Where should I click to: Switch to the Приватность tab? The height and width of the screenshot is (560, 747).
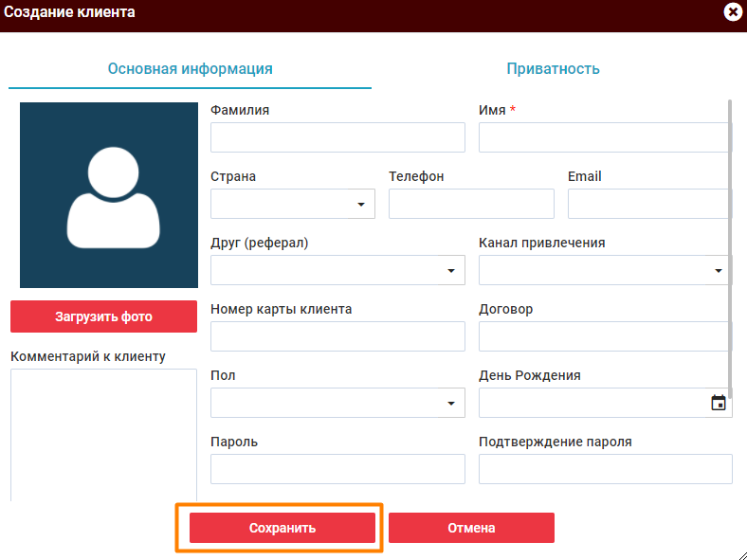[553, 69]
